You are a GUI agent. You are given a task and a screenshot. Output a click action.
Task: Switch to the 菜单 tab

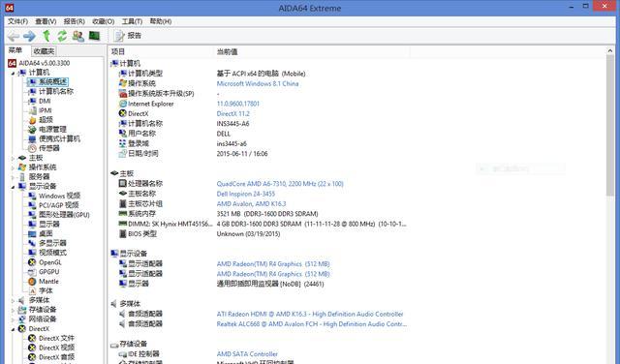15,50
